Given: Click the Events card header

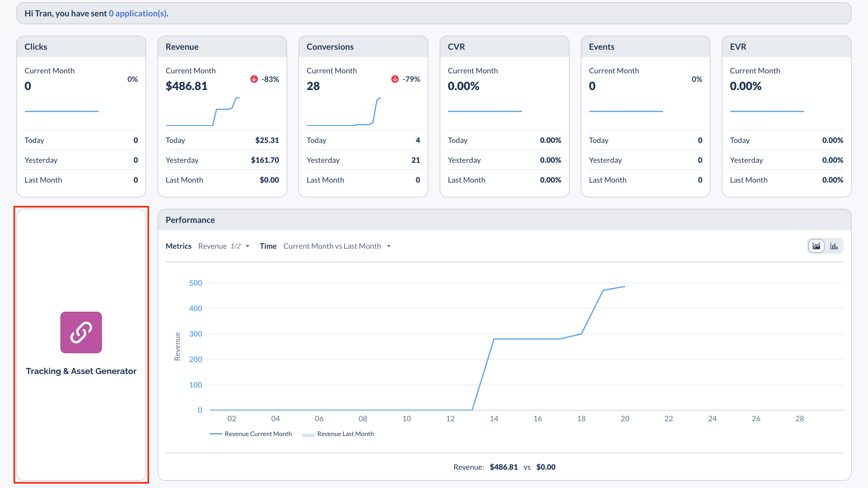Looking at the screenshot, I should click(x=601, y=47).
